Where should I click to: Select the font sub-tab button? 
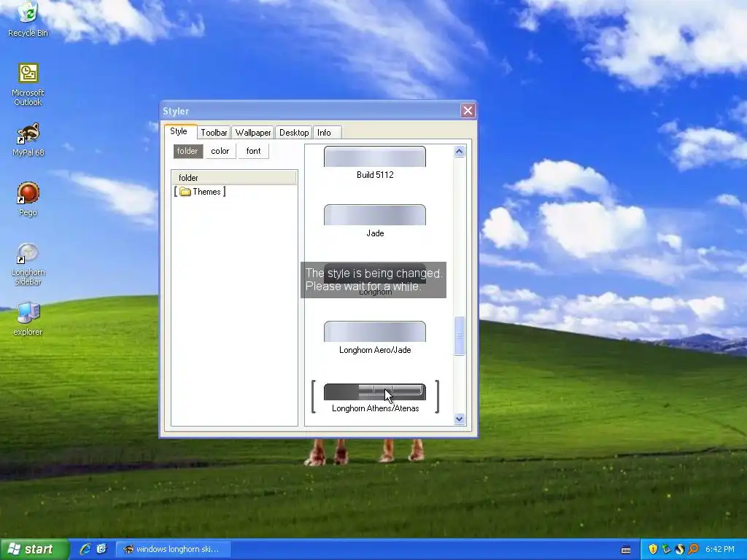(253, 151)
